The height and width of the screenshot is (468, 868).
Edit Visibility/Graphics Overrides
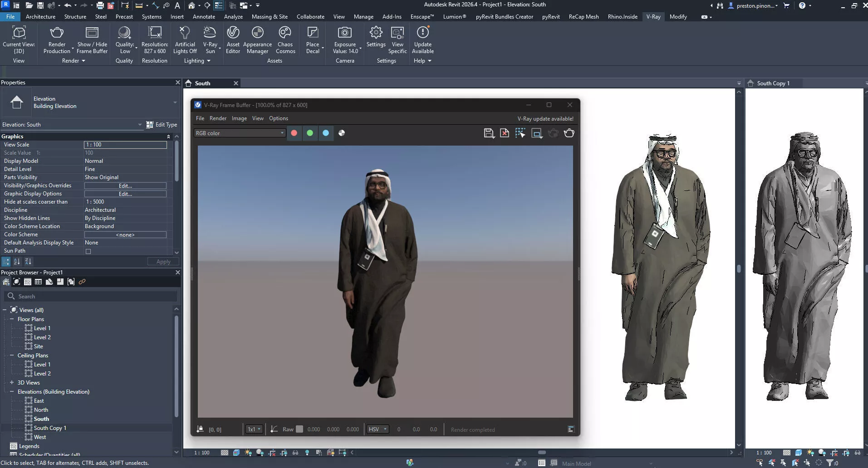click(125, 185)
